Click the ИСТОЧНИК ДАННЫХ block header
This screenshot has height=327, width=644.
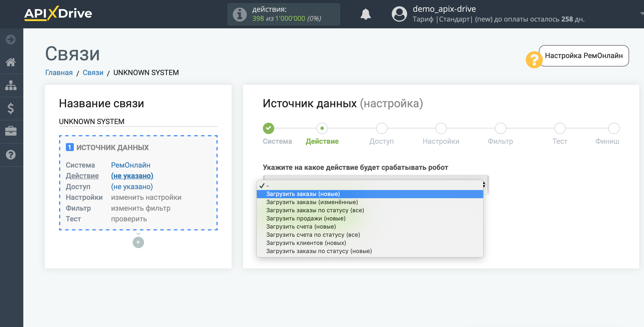pyautogui.click(x=113, y=147)
